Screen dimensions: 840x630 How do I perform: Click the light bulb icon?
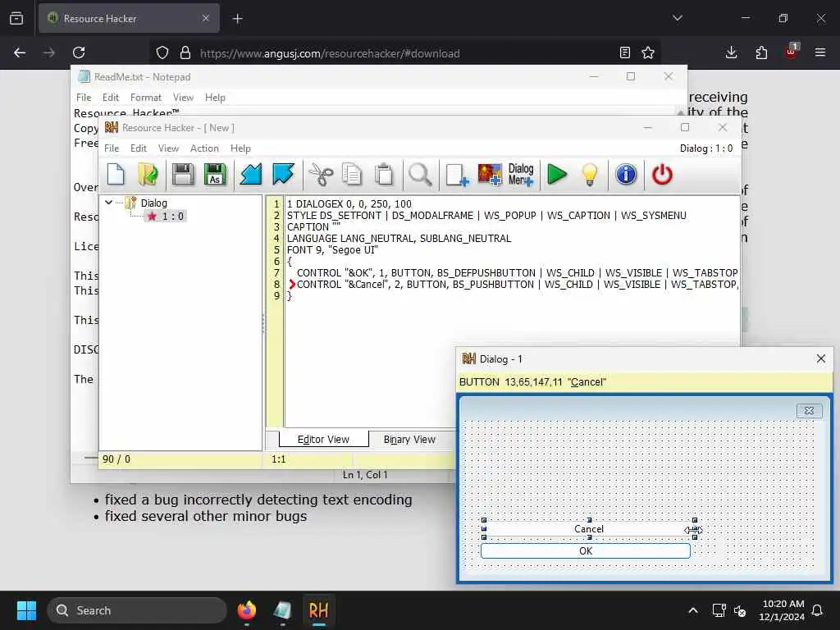point(589,175)
